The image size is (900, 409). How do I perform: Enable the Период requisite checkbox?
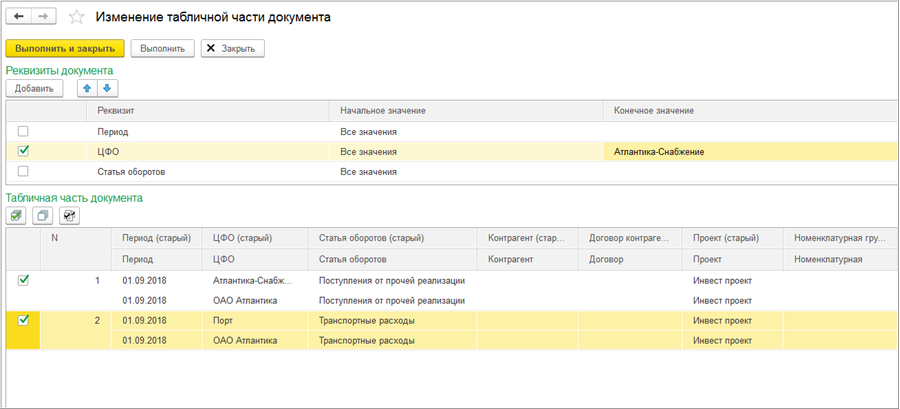(x=23, y=131)
